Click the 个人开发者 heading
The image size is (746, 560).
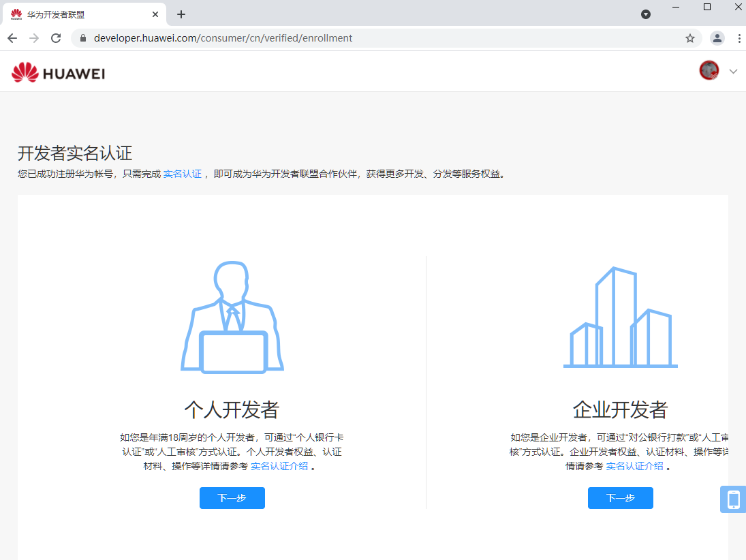232,409
